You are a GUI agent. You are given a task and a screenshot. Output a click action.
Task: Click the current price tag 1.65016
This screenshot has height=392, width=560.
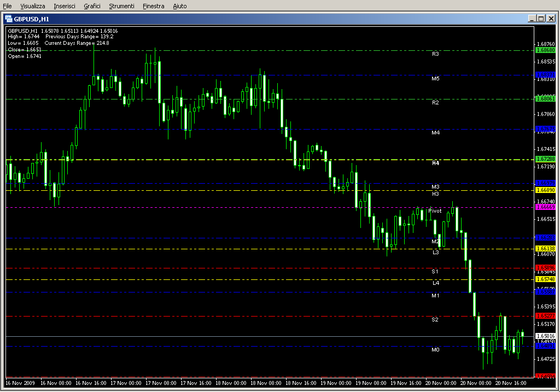pos(545,336)
